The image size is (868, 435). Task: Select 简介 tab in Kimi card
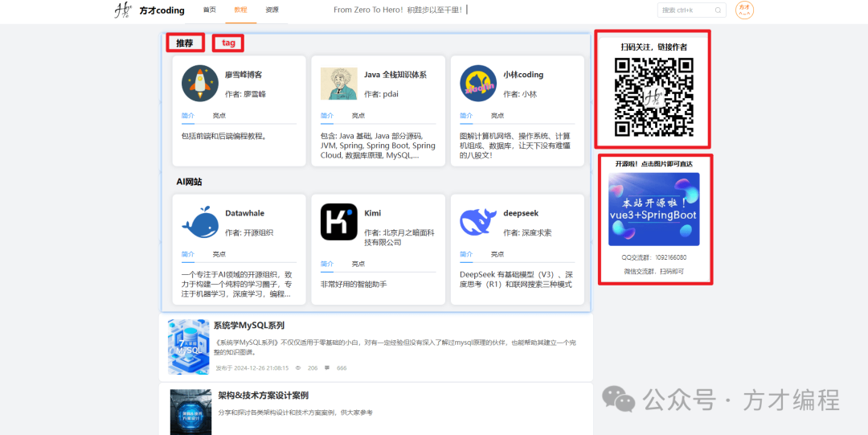326,264
